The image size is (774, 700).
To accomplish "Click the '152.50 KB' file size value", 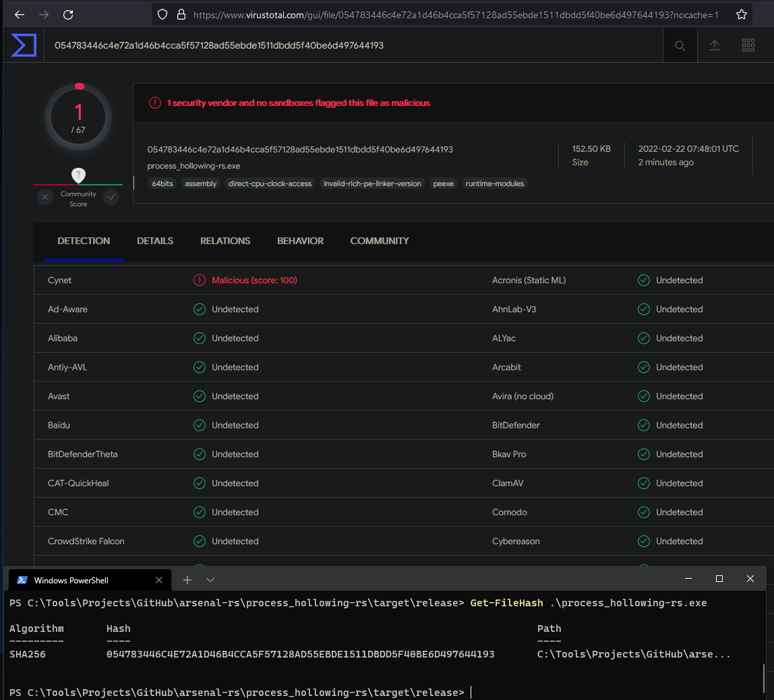I will coord(591,149).
